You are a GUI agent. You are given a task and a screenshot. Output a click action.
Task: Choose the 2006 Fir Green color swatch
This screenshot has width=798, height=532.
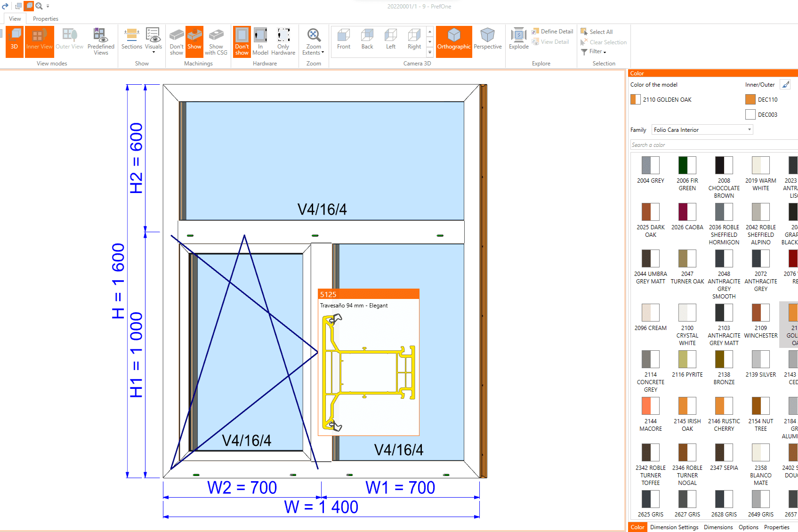pyautogui.click(x=687, y=166)
